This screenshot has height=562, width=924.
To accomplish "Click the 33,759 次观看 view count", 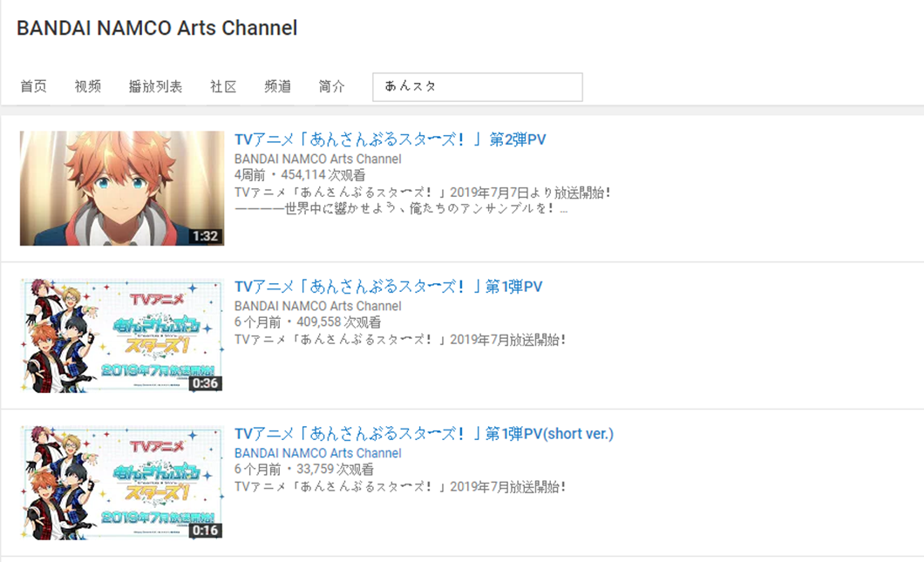I will pyautogui.click(x=335, y=470).
